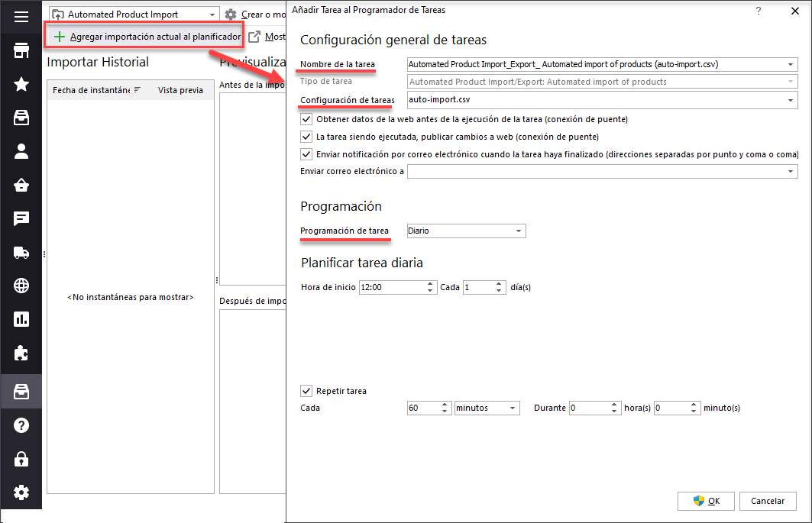The width and height of the screenshot is (812, 523).
Task: Toggle the Repetir tarea checkbox
Action: (x=306, y=391)
